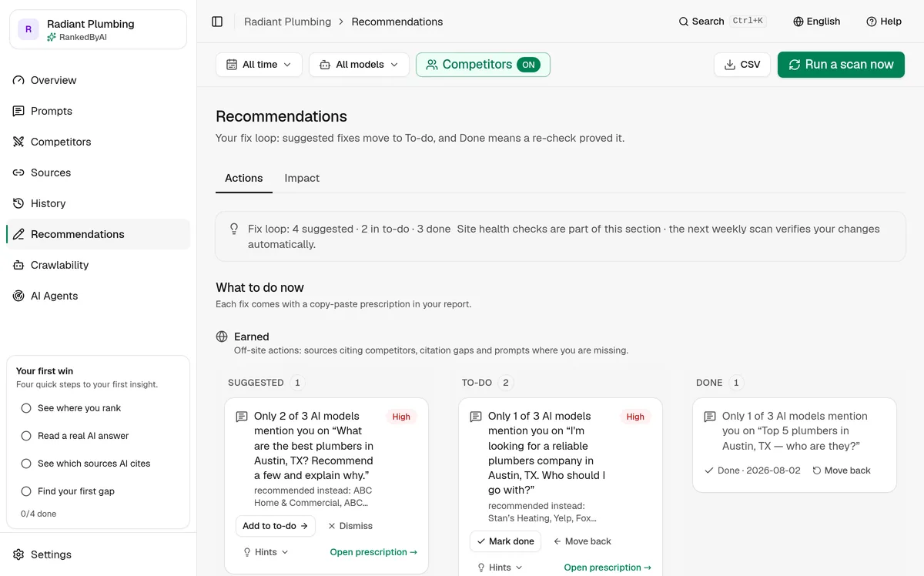Open Prompts in the sidebar
Screen dimensions: 924x576
(x=98, y=111)
